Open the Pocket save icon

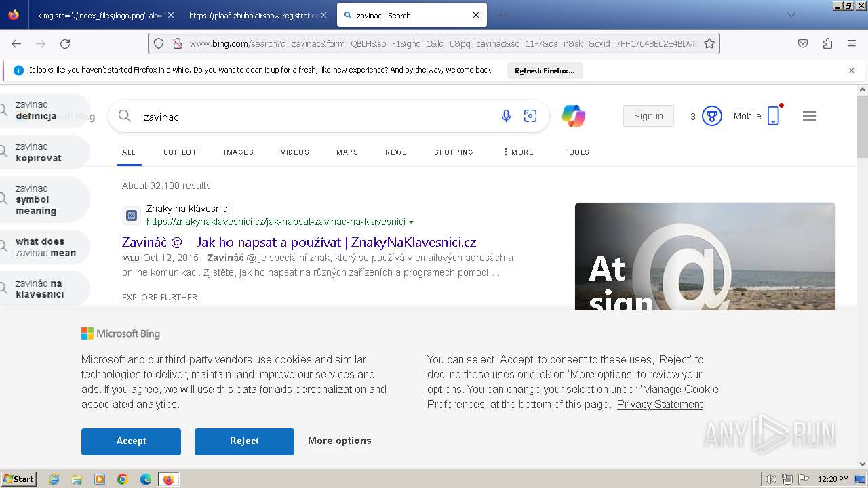click(803, 43)
